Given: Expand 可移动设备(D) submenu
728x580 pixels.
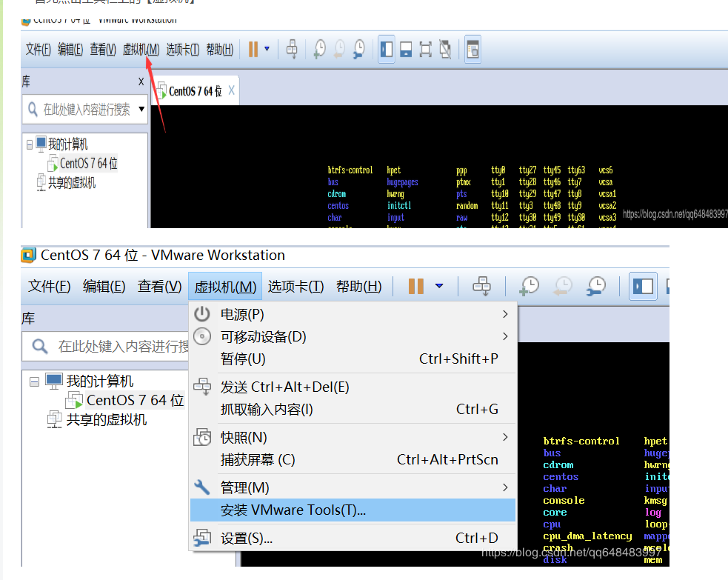Looking at the screenshot, I should 353,337.
